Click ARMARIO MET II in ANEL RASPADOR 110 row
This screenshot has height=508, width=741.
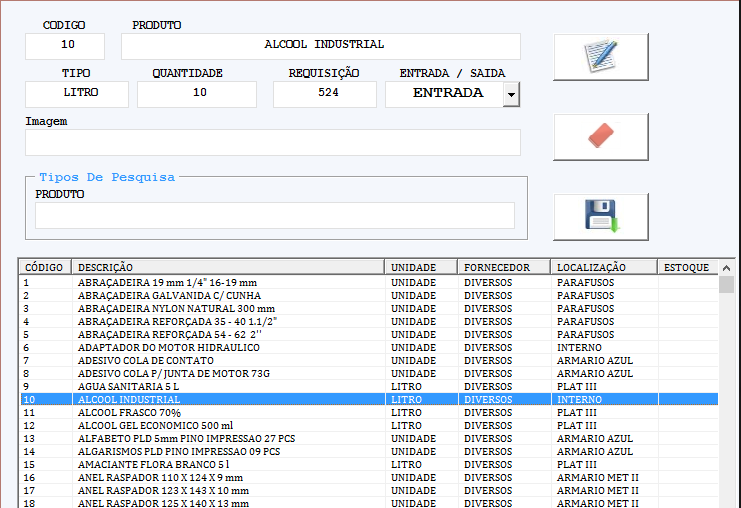[597, 478]
